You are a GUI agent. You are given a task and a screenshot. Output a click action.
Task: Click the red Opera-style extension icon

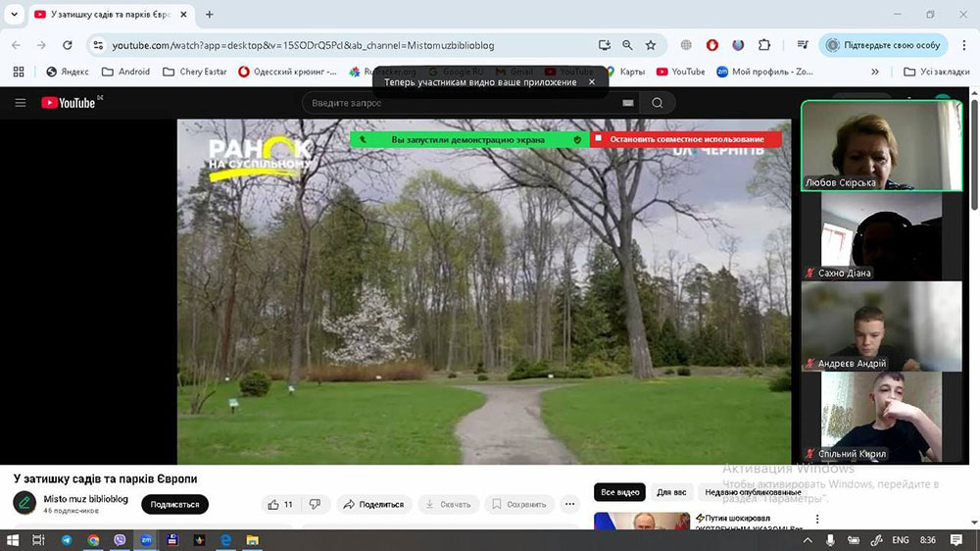(711, 45)
